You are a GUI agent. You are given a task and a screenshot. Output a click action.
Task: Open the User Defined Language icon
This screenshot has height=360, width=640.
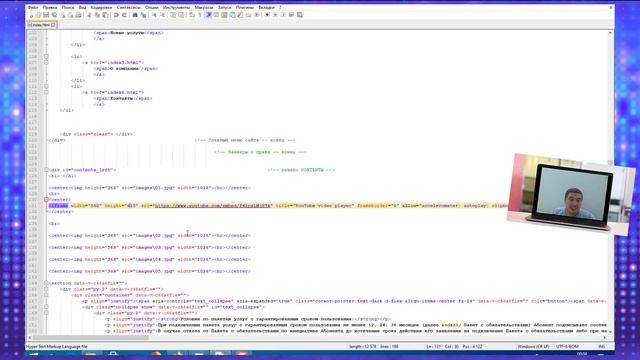[x=216, y=15]
